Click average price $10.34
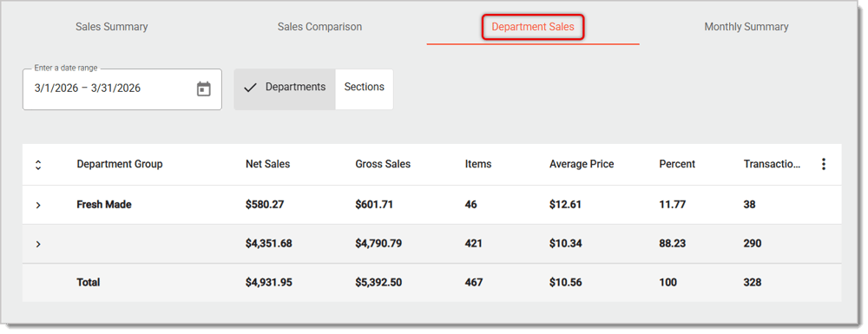The height and width of the screenshot is (334, 868). [566, 243]
